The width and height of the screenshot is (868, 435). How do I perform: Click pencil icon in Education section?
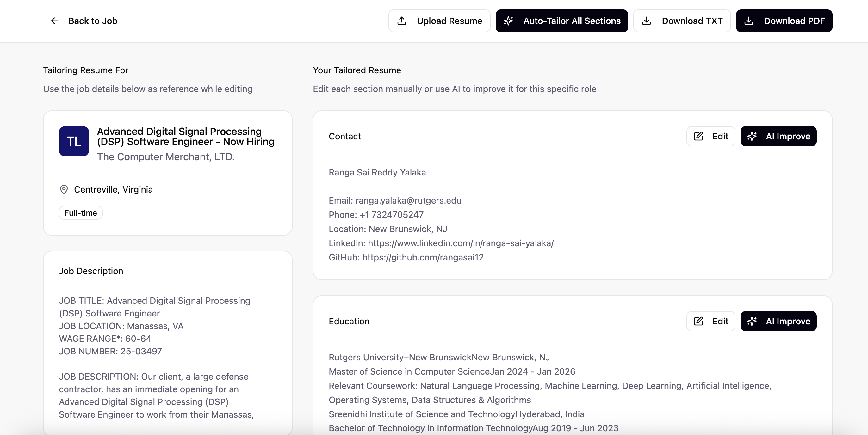tap(698, 321)
